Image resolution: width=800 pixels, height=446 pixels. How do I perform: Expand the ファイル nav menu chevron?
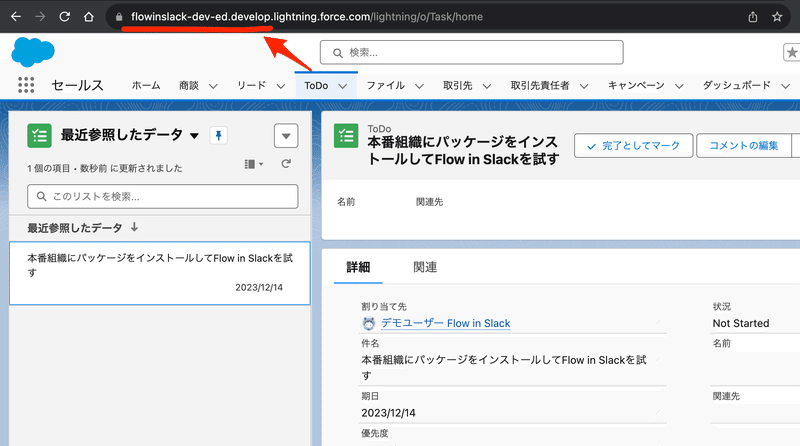(419, 86)
